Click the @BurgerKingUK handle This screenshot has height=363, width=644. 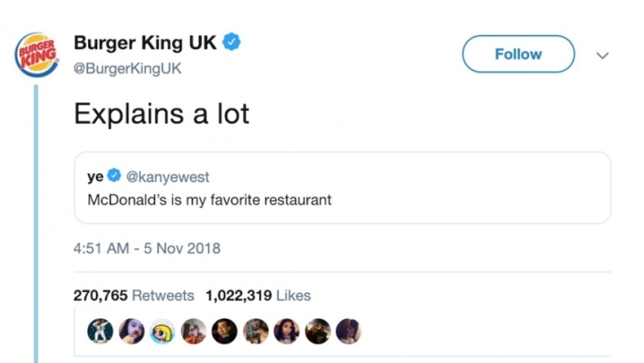(127, 68)
